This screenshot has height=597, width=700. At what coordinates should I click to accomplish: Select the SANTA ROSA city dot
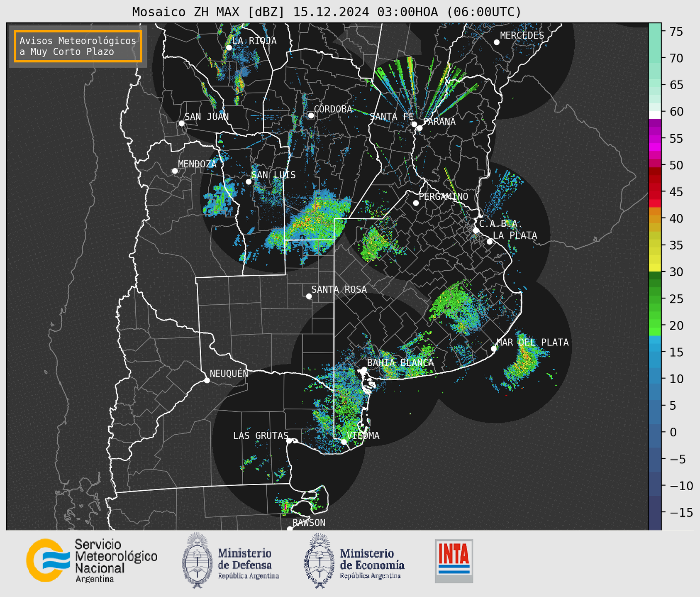click(x=309, y=296)
